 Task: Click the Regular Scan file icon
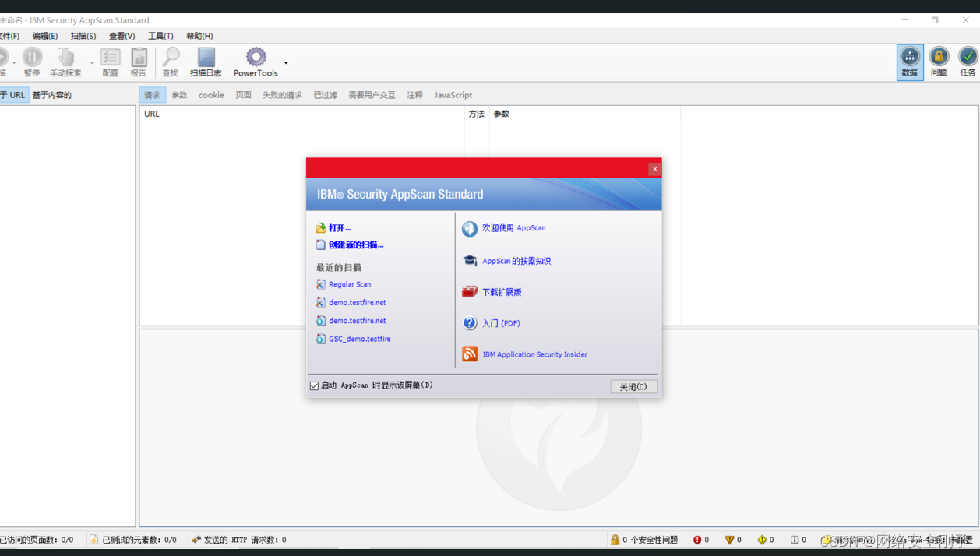click(320, 284)
